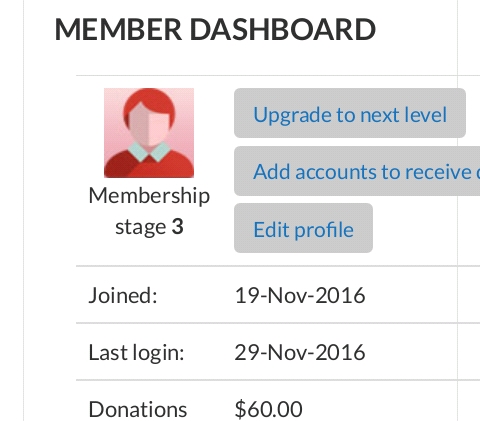The image size is (480, 421).
Task: Select the 29-Nov-2016 last login date
Action: (300, 352)
